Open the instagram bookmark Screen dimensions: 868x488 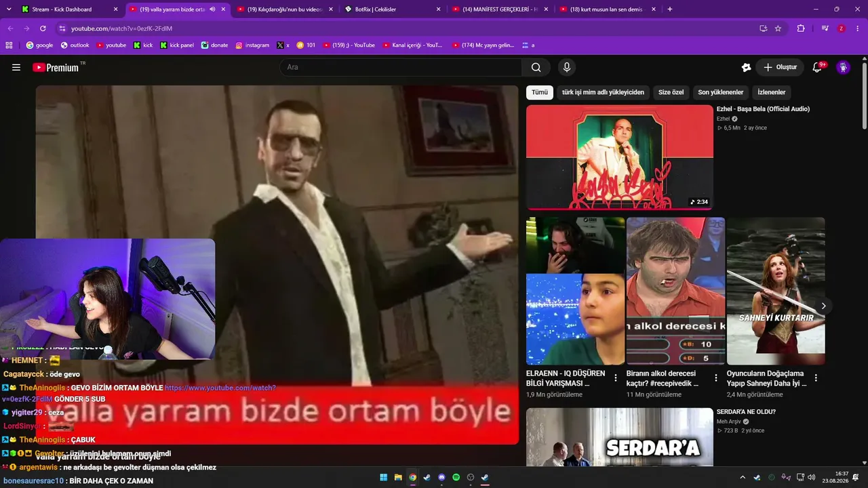pos(252,45)
